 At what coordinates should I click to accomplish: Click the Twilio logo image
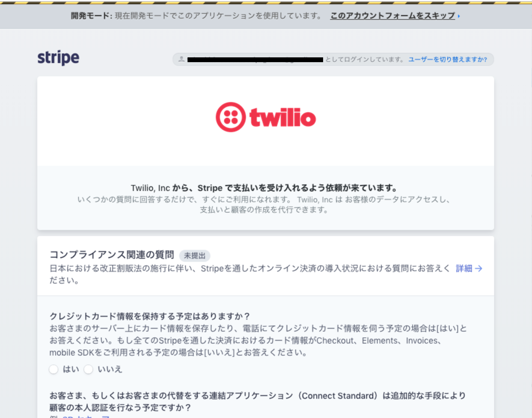pos(266,117)
